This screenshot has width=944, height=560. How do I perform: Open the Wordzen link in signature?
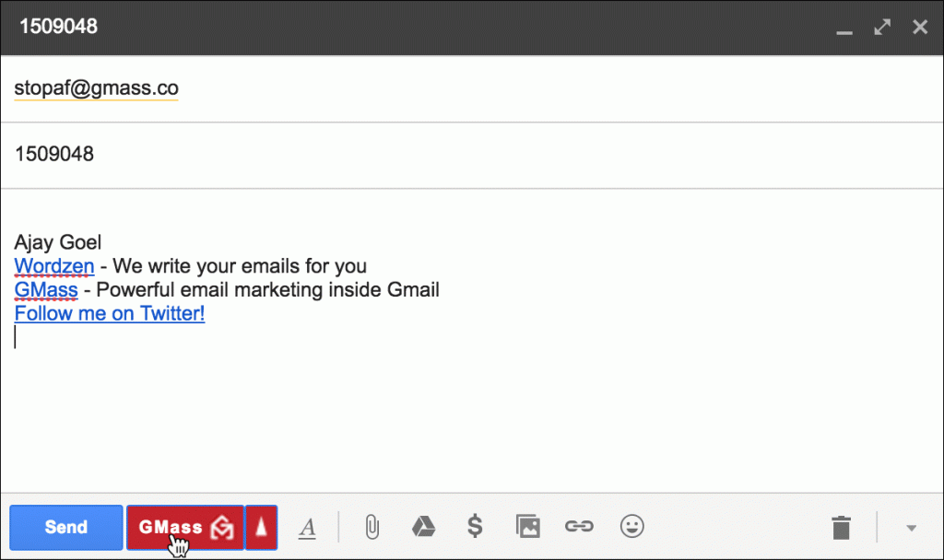pyautogui.click(x=54, y=267)
